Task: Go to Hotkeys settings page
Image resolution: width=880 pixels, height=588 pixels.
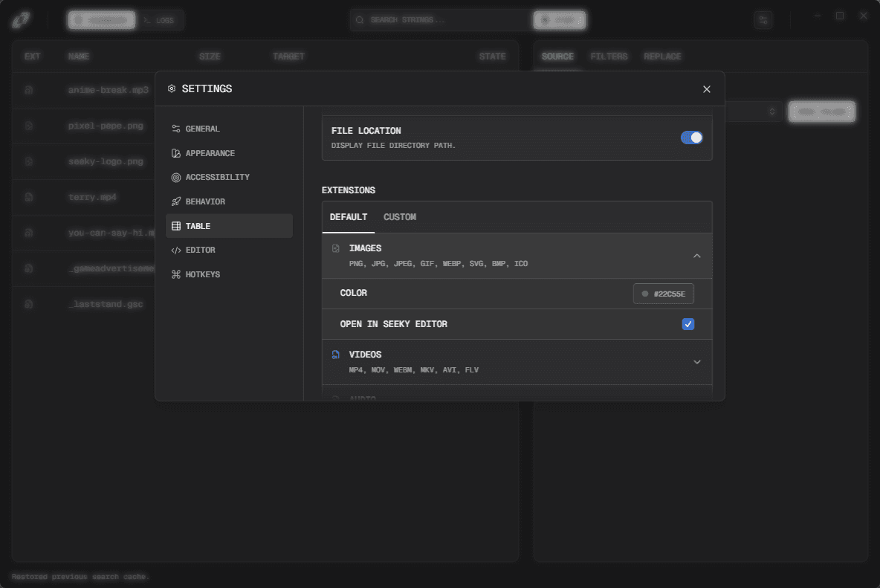Action: [x=202, y=274]
